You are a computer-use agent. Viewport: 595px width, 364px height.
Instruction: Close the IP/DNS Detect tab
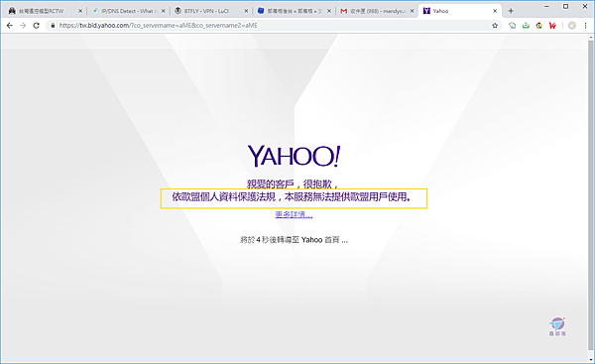(164, 11)
